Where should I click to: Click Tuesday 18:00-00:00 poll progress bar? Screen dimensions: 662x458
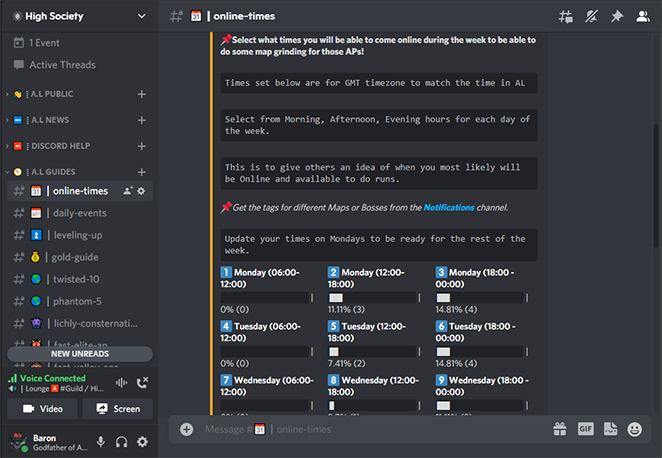(x=482, y=352)
